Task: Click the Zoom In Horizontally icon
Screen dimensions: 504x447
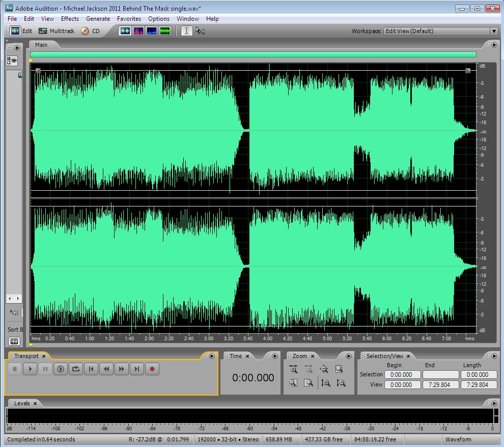Action: tap(293, 370)
